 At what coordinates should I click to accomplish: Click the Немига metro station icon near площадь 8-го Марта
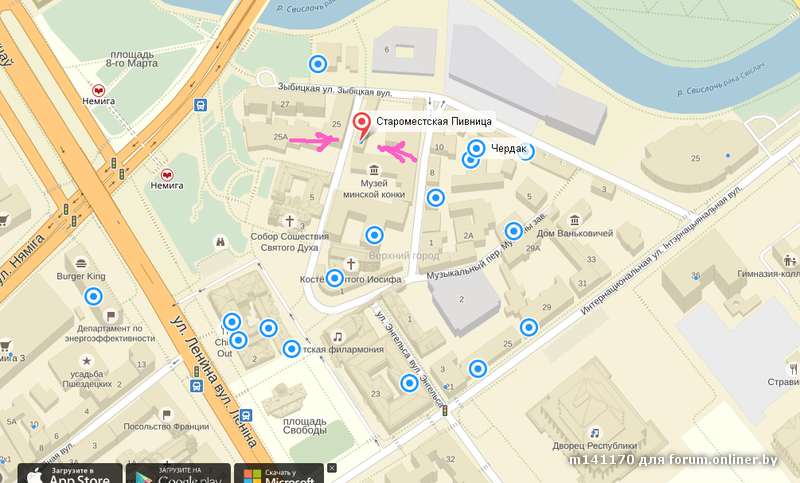click(x=99, y=91)
